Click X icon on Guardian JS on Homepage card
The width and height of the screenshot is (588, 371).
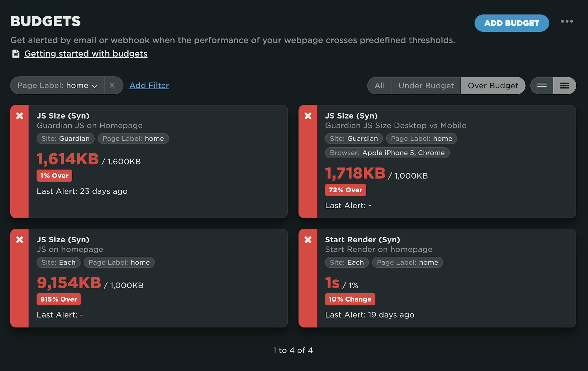[x=20, y=116]
